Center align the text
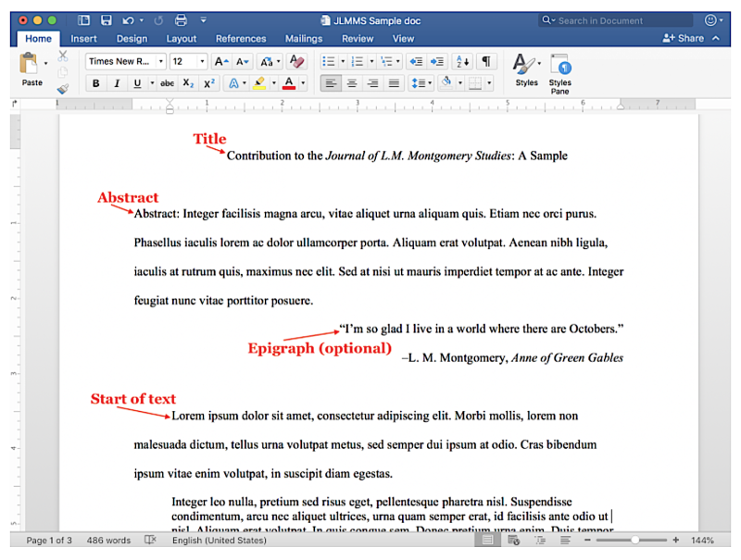Viewport: 741px width, 560px height. (x=351, y=83)
